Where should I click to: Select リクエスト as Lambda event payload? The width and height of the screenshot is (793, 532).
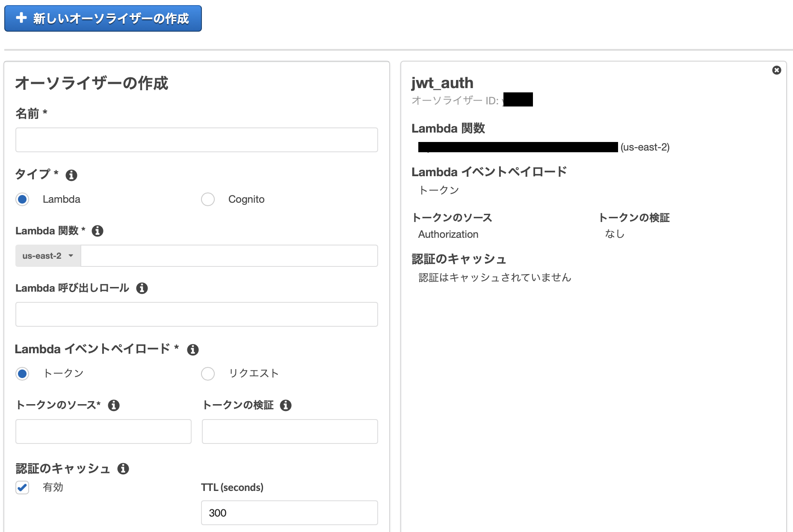coord(207,373)
